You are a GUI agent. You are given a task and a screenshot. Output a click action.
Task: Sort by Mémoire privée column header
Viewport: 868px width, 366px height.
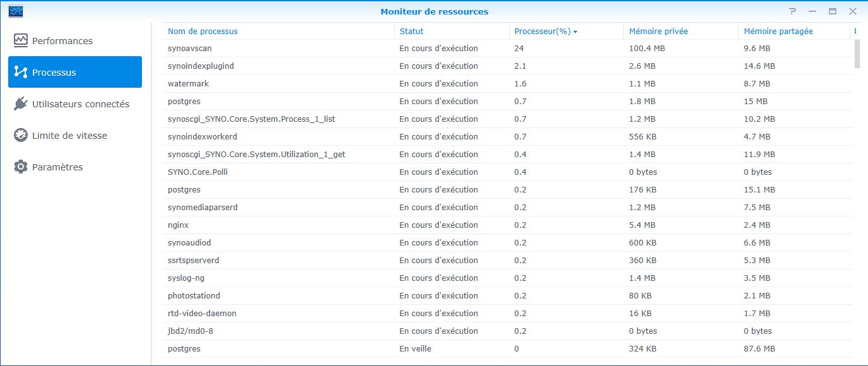click(659, 31)
